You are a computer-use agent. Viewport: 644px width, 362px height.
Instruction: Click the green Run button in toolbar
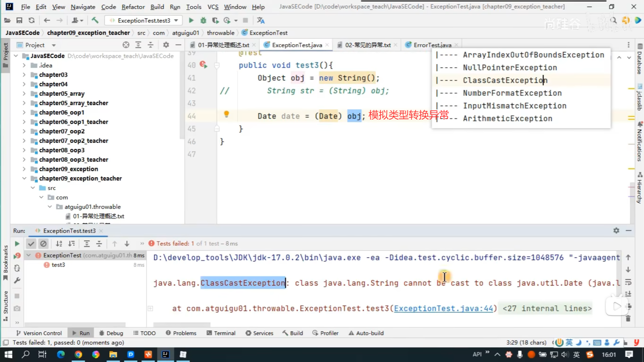click(x=191, y=20)
